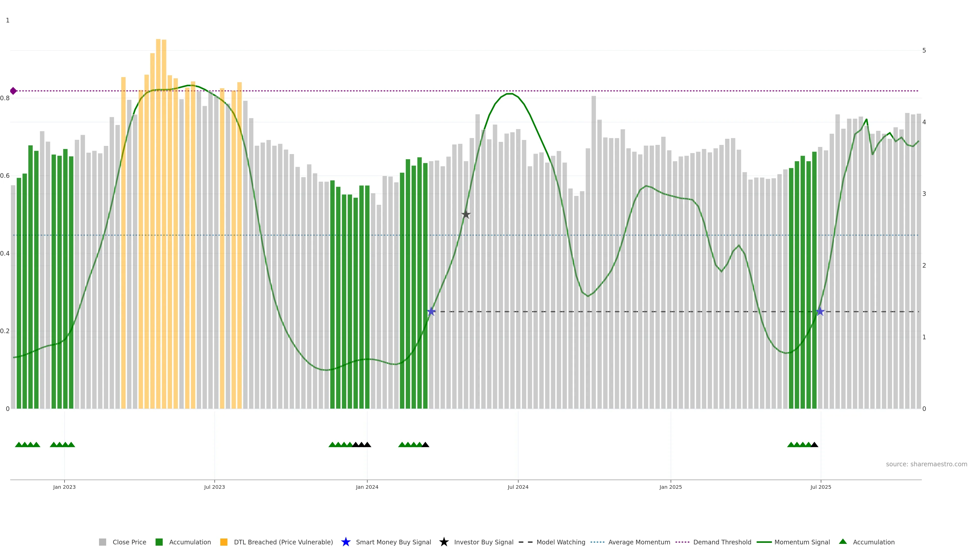Click the black star icon in the legend
The height and width of the screenshot is (551, 980).
[444, 542]
